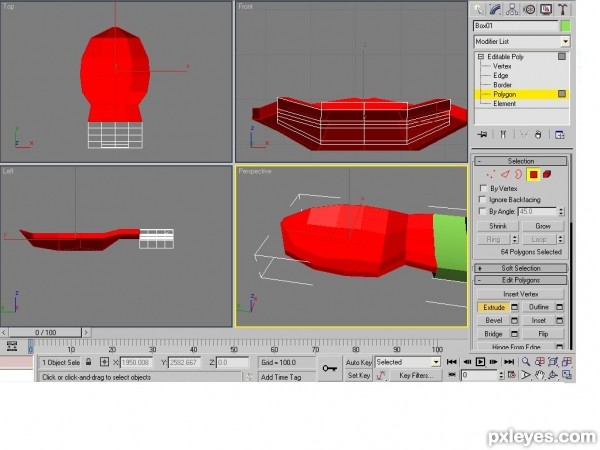Select Border sub-object icon in Selection rollout

coord(518,174)
